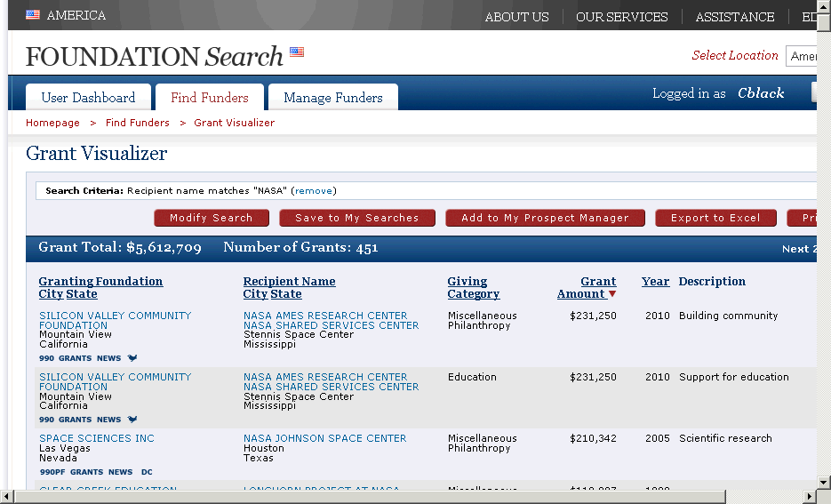Open the ASSISTANCE menu
The height and width of the screenshot is (504, 831).
tap(735, 17)
